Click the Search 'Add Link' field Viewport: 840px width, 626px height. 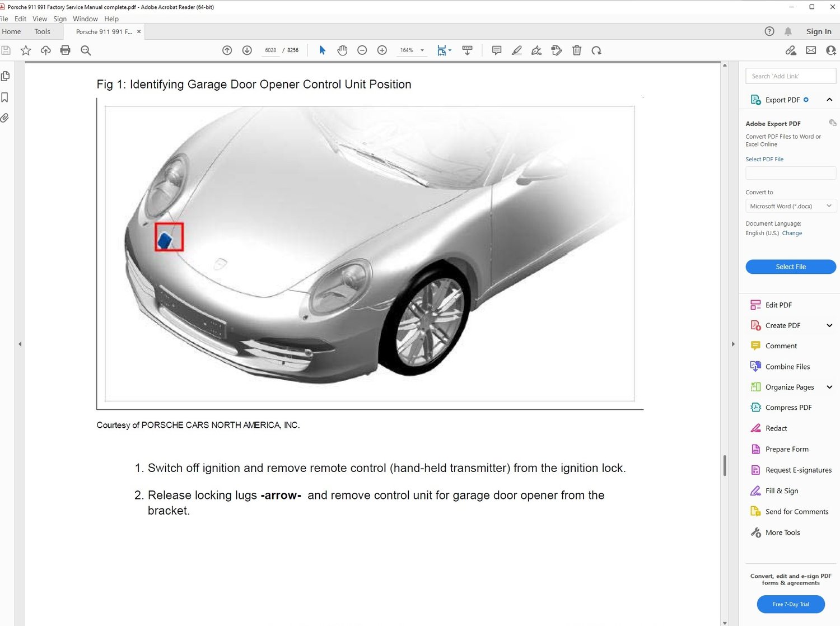(791, 76)
